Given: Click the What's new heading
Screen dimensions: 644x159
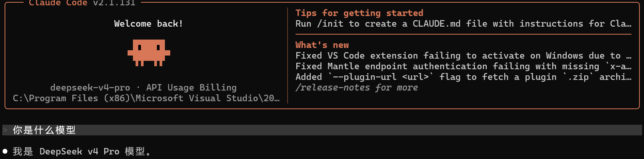Looking at the screenshot, I should (x=322, y=45).
